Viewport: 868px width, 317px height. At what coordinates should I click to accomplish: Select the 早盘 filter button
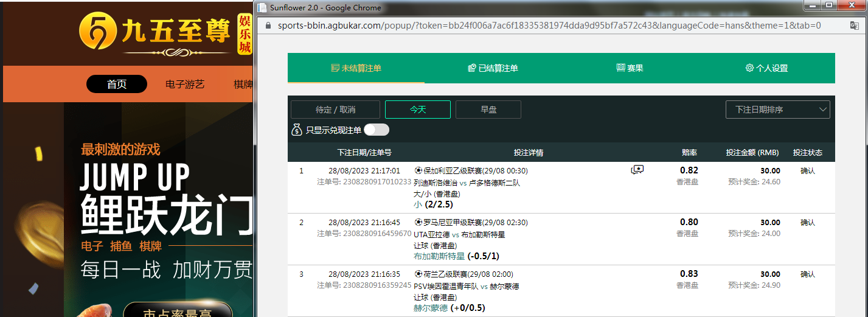pyautogui.click(x=488, y=110)
